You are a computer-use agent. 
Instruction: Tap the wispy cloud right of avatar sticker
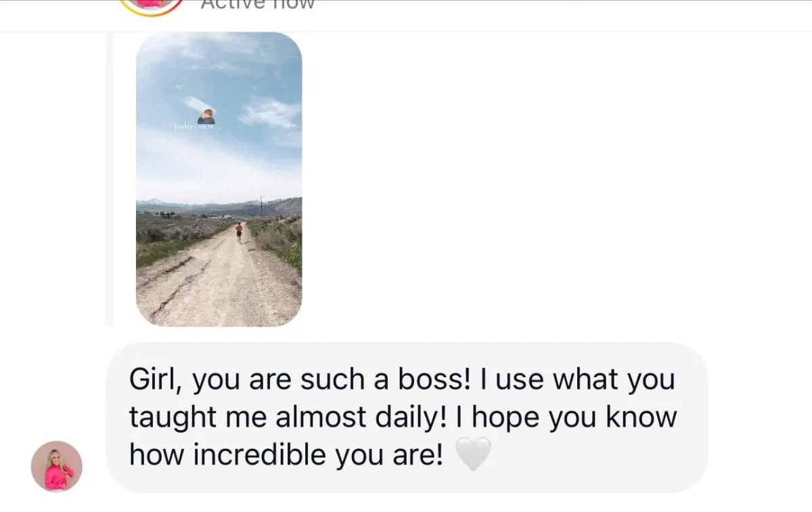pyautogui.click(x=269, y=112)
